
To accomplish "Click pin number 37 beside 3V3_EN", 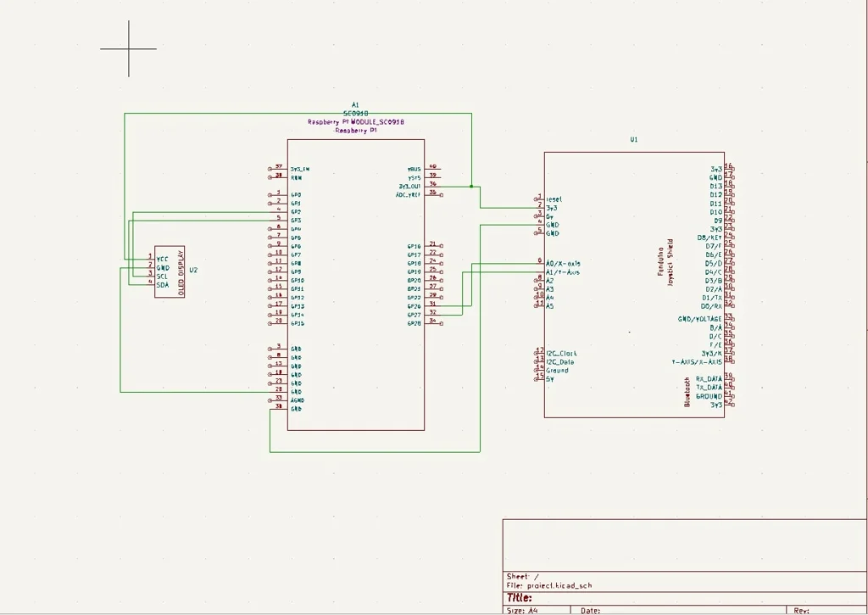I will [x=279, y=166].
